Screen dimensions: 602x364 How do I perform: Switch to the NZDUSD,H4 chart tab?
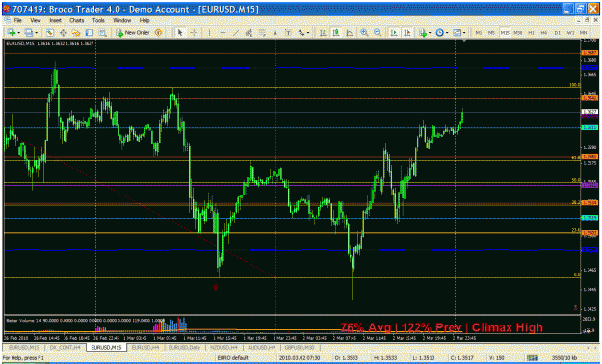[x=223, y=347]
